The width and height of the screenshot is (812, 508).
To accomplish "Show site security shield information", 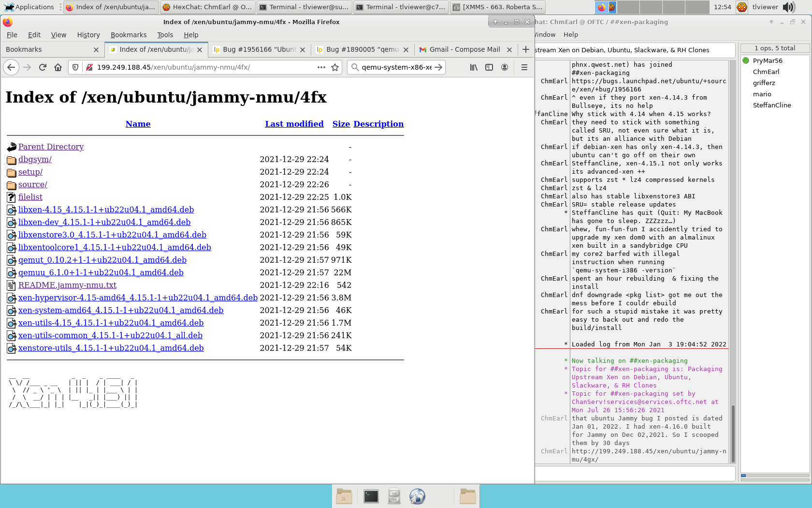I will [75, 67].
